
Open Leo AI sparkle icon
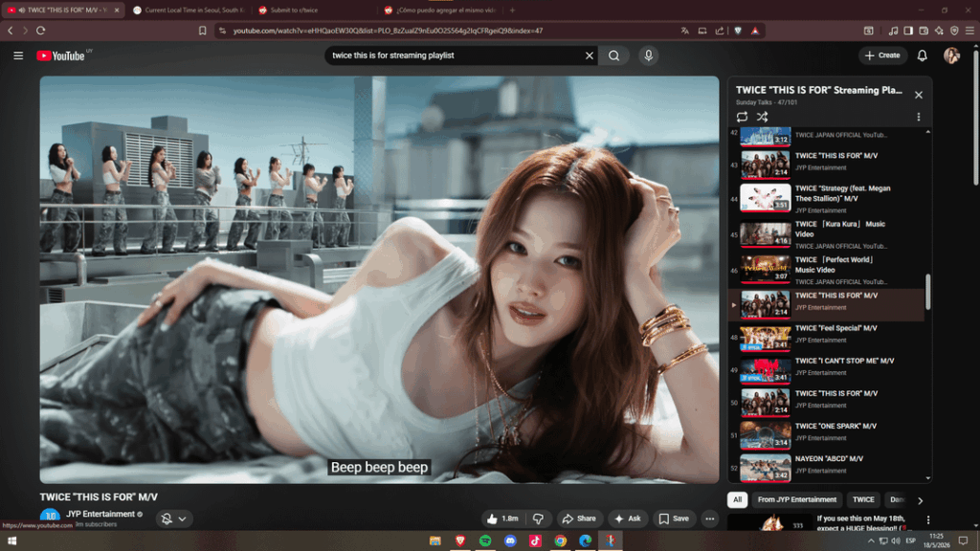(939, 31)
